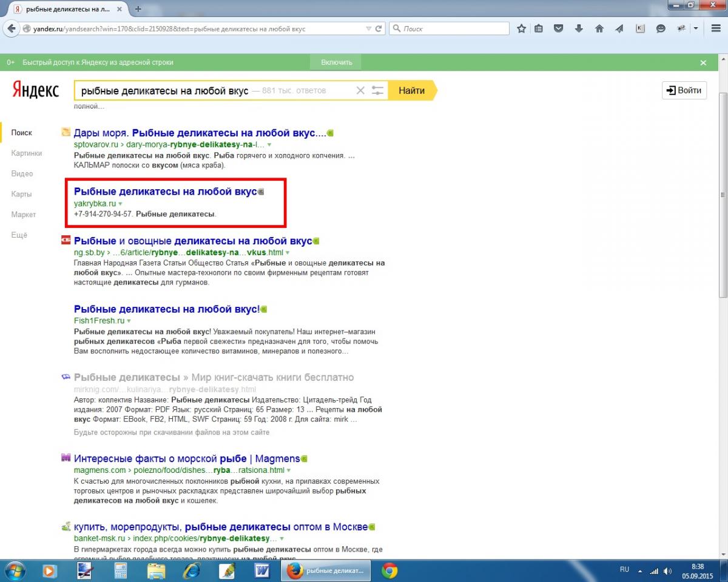
Task: Launch Internet Explorer from taskbar
Action: [191, 570]
